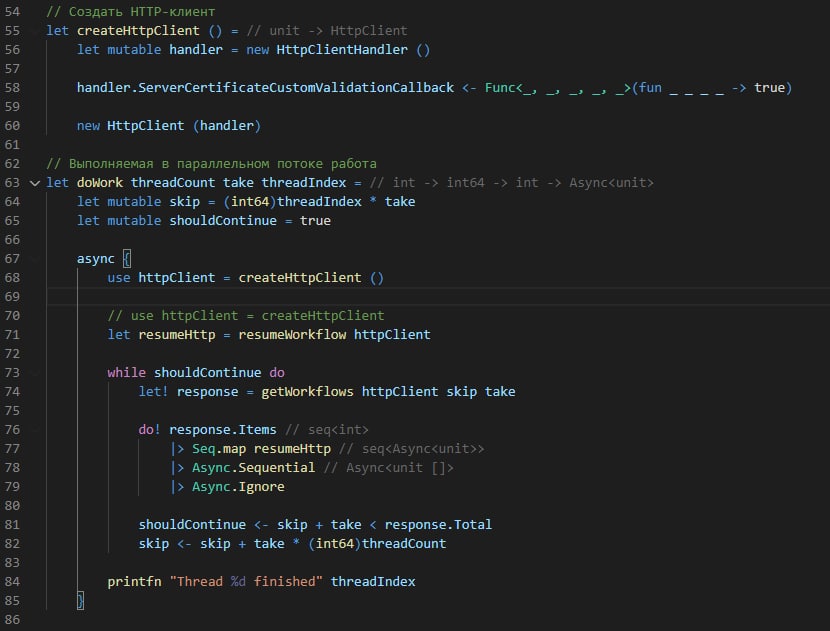The width and height of the screenshot is (830, 631).
Task: Click 'resumeWorkflow' function call
Action: point(292,335)
